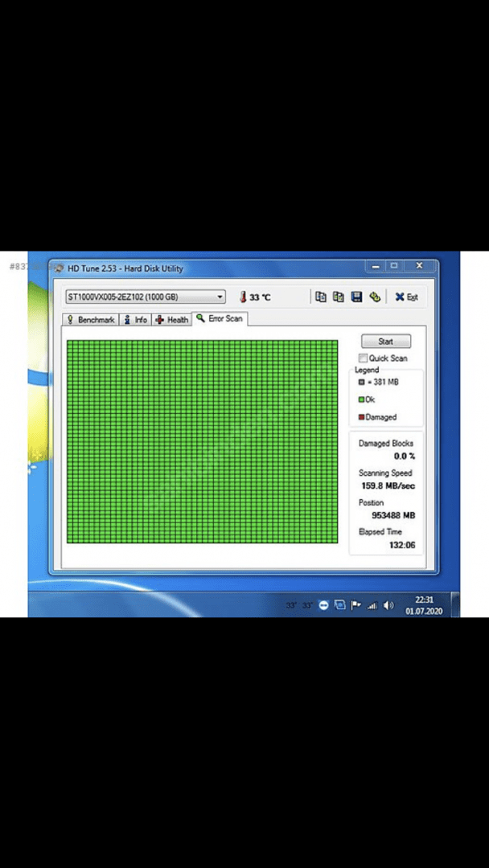Image resolution: width=489 pixels, height=868 pixels.
Task: Click the Exit button
Action: click(406, 297)
